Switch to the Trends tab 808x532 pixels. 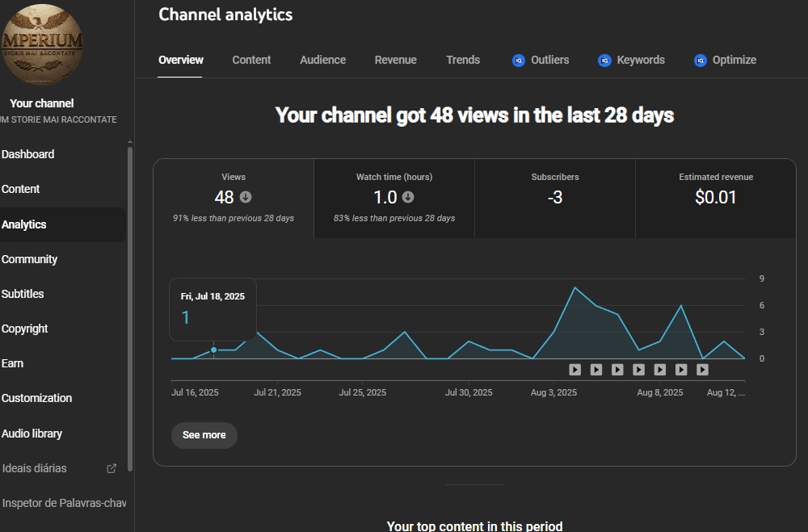[463, 60]
